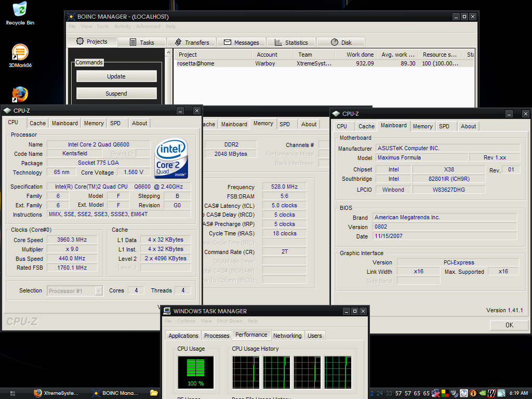Viewport: 532px width, 399px height.
Task: Click the orange info tray icon
Action: click(473, 393)
